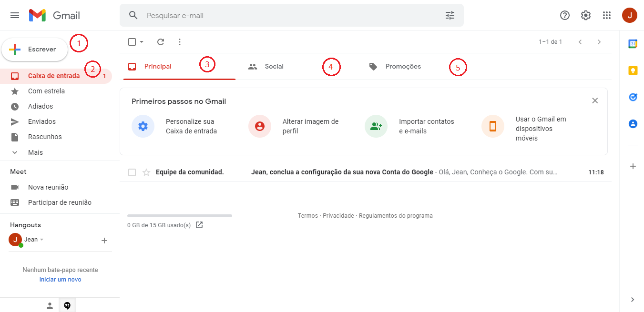This screenshot has height=312, width=644.
Task: Open Caixa de entrada folder
Action: tap(56, 76)
